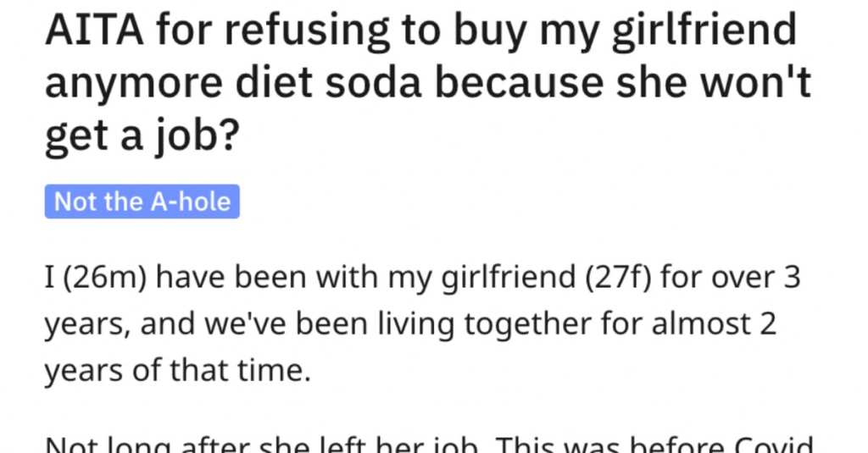This screenshot has height=453, width=868.
Task: Click the word "buy" in the title
Action: point(490,31)
